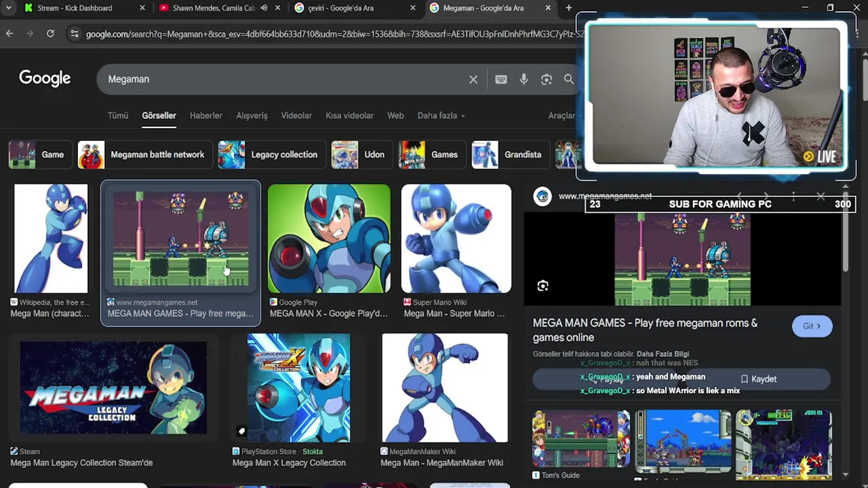The image size is (868, 488).
Task: Open Super Mario Wiki Mega Man thumbnail
Action: 456,239
